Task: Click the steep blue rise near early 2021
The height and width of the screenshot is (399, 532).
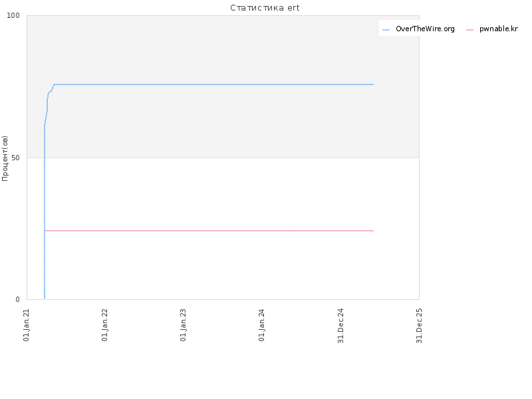Action: coord(45,210)
